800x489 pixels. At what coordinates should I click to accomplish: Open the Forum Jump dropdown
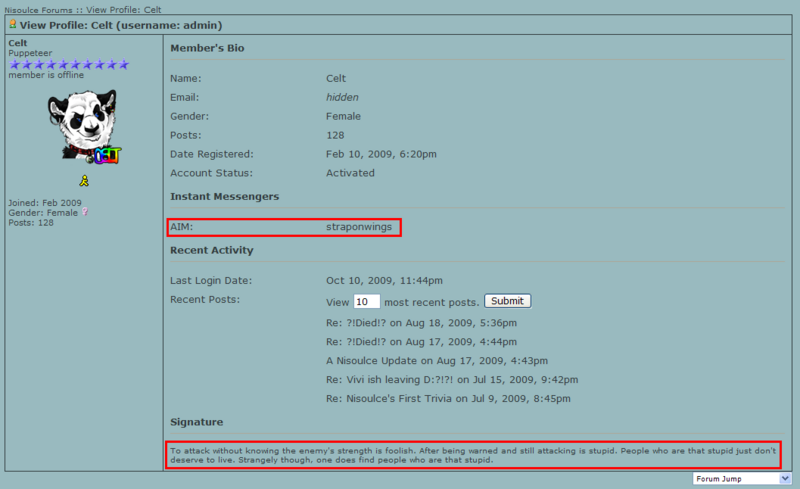(x=735, y=478)
